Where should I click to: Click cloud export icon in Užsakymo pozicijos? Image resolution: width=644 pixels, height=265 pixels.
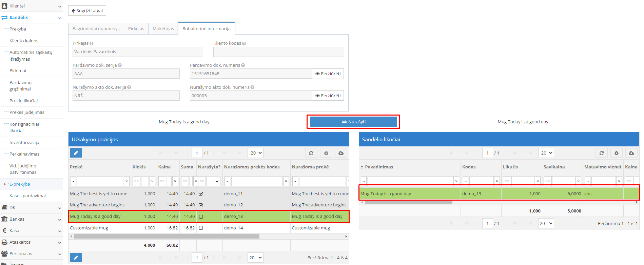[x=341, y=153]
